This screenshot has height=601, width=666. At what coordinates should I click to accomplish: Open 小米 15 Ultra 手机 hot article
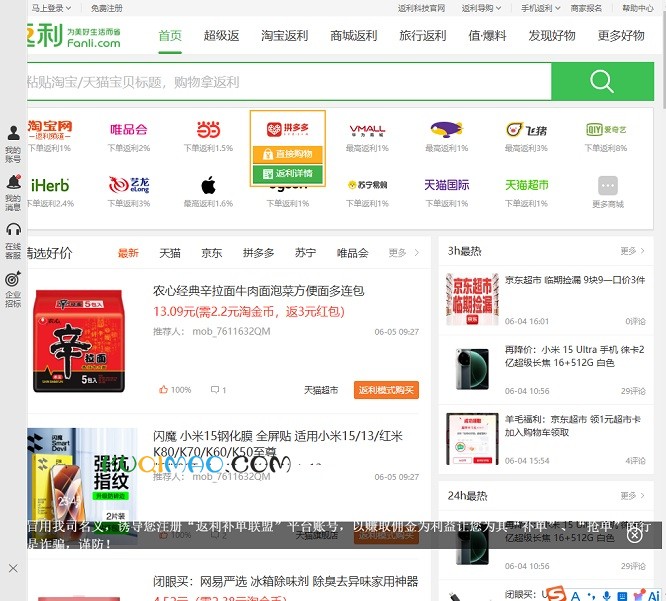(575, 356)
